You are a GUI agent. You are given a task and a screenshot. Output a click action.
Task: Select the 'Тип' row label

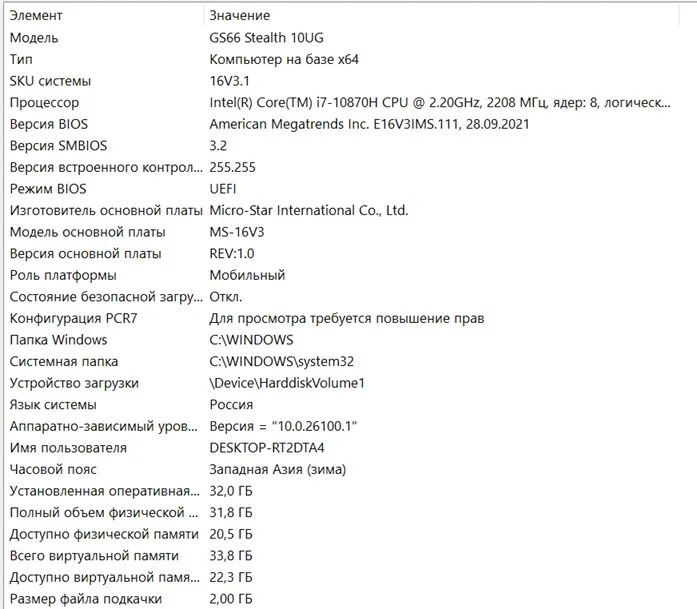click(21, 59)
